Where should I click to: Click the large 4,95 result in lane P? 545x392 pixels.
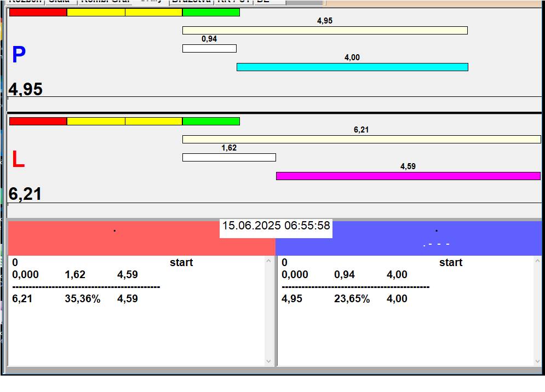click(x=25, y=89)
